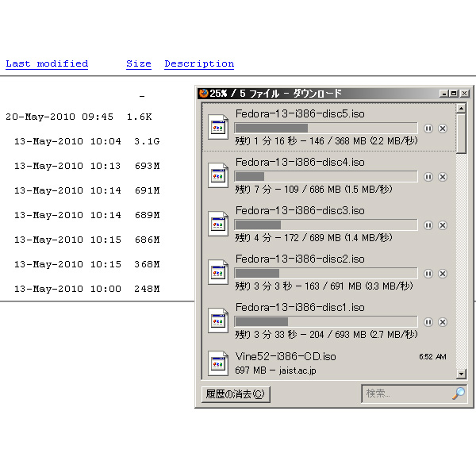Click the '204 / 693 MB' status line
Viewport: 476px width, 476px height.
[x=326, y=335]
